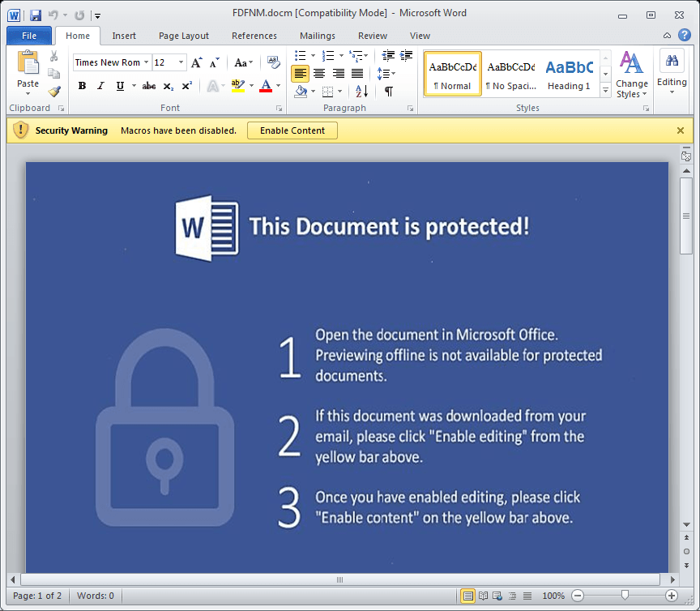
Task: Open the File menu button
Action: (x=29, y=36)
